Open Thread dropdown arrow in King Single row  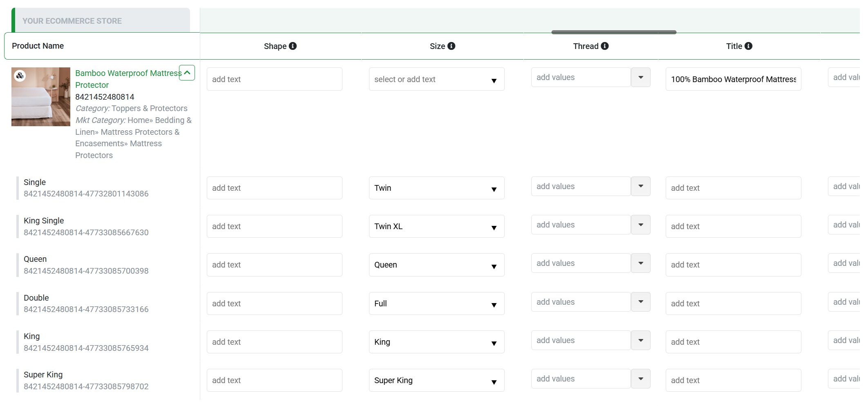click(x=641, y=225)
